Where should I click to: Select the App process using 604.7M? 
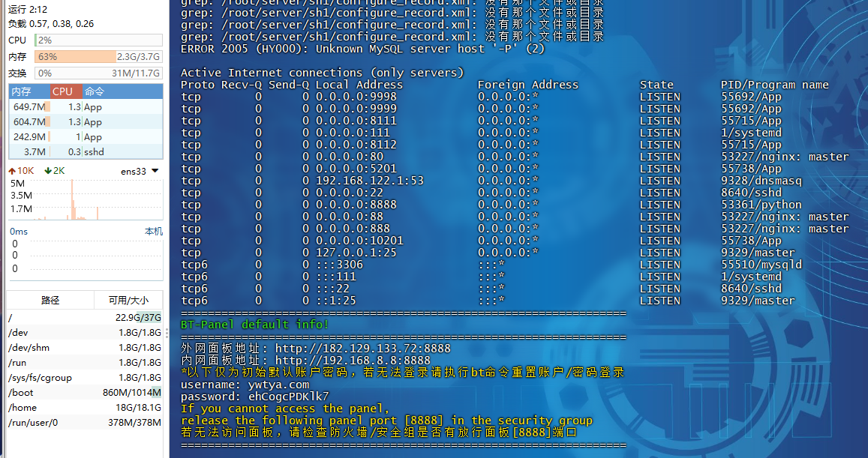86,121
